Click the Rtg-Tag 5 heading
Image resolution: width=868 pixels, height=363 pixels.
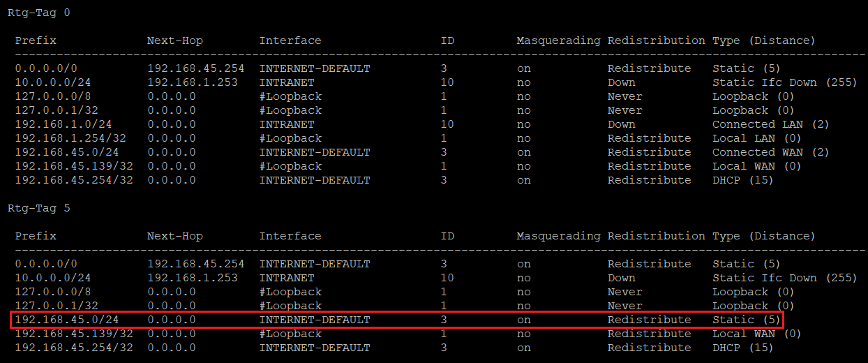pos(38,208)
